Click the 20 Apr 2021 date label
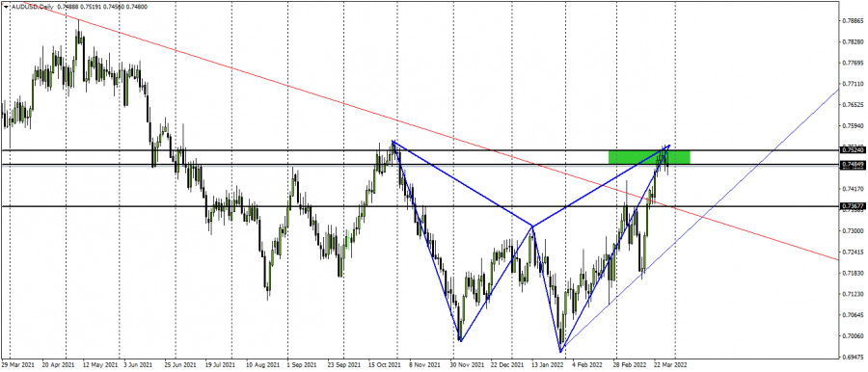 (58, 366)
